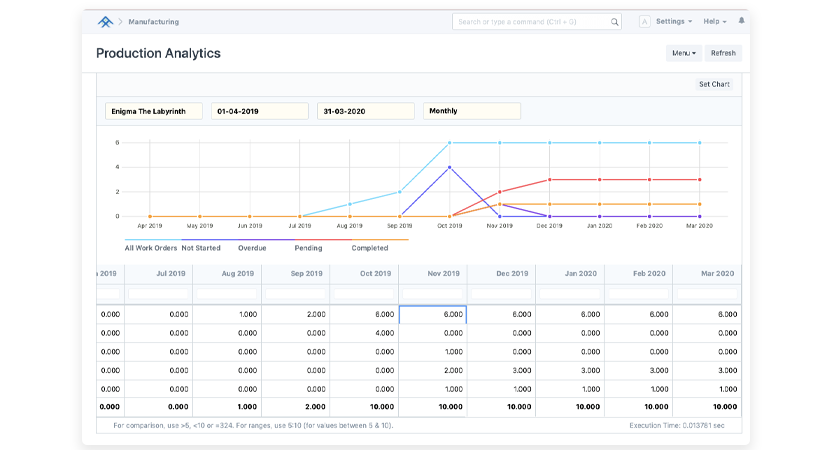Sort by the Nov 2019 column header
Screen dimensions: 826x450
(432, 273)
